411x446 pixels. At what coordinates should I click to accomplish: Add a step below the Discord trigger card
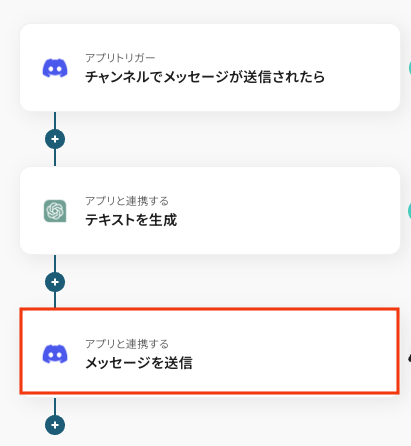(x=55, y=139)
